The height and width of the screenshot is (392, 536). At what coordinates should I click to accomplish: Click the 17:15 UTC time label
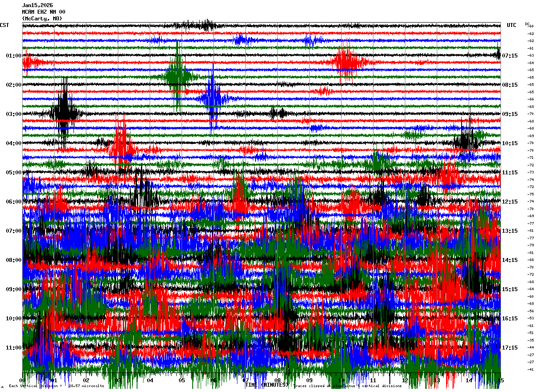[510, 348]
